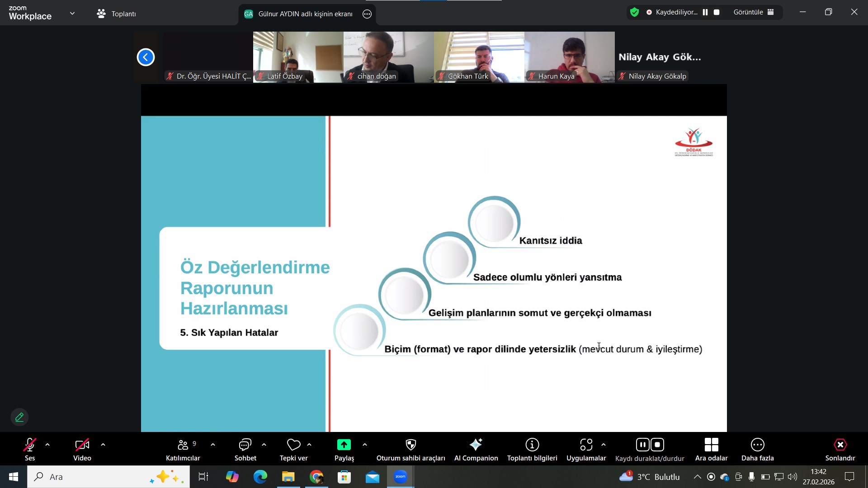This screenshot has width=868, height=488.
Task: Open Oturum sahibi araçları shield icon
Action: tap(410, 445)
